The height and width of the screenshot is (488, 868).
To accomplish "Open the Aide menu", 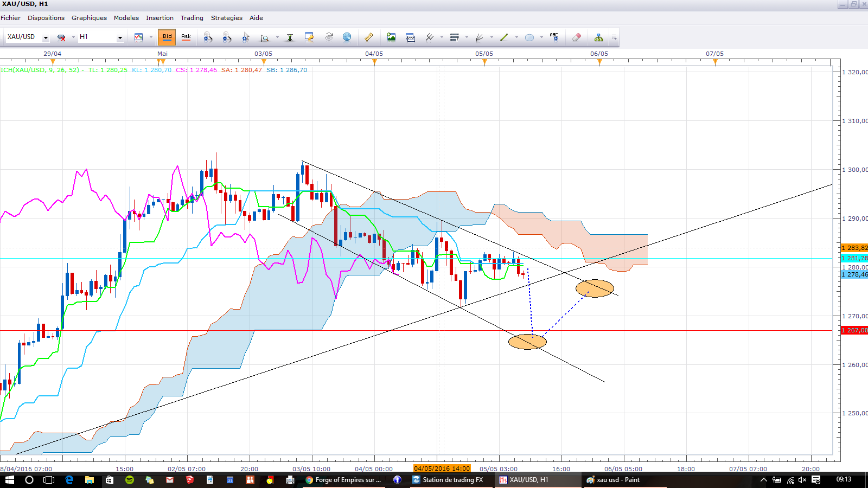I will pos(256,18).
